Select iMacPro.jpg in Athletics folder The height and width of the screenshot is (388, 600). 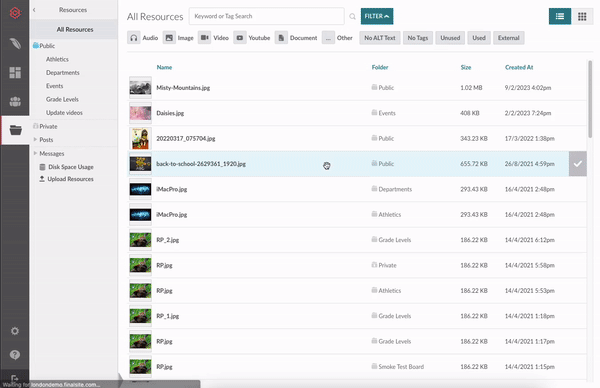click(171, 215)
